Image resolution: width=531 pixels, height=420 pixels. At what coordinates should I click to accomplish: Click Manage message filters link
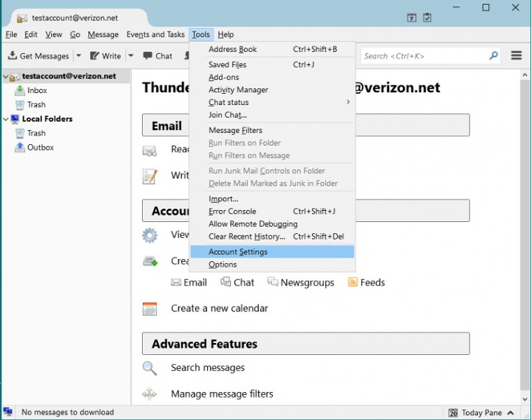222,394
